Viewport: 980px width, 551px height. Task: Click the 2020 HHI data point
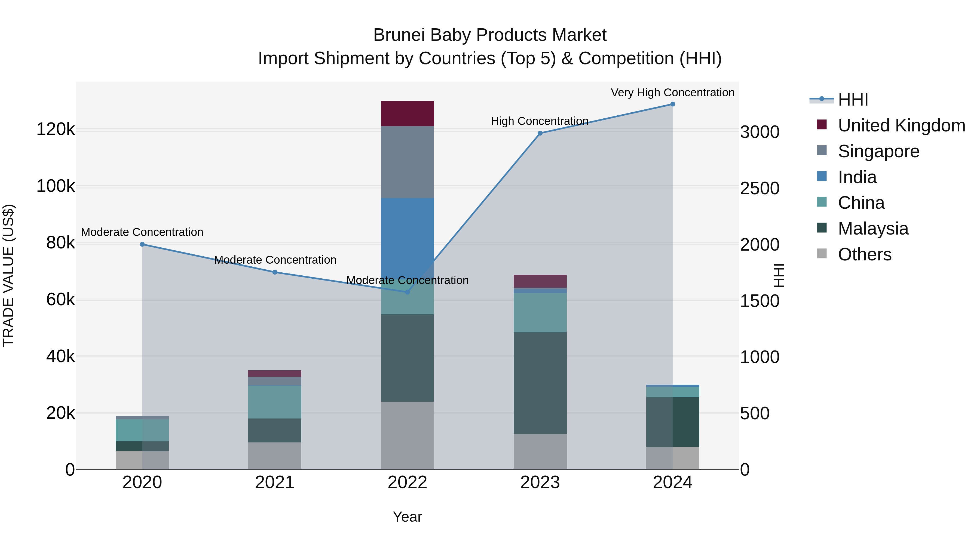point(142,245)
